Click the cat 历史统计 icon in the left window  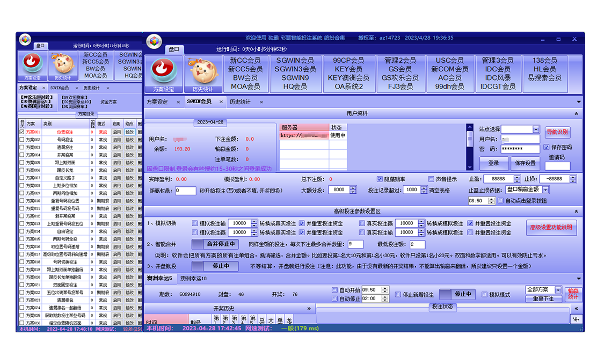[x=63, y=64]
